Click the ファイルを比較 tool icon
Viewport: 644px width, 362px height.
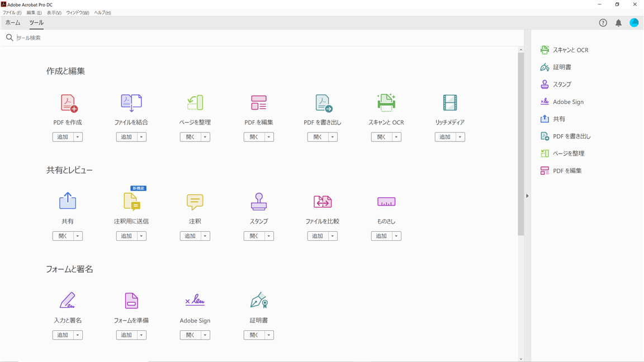point(322,202)
